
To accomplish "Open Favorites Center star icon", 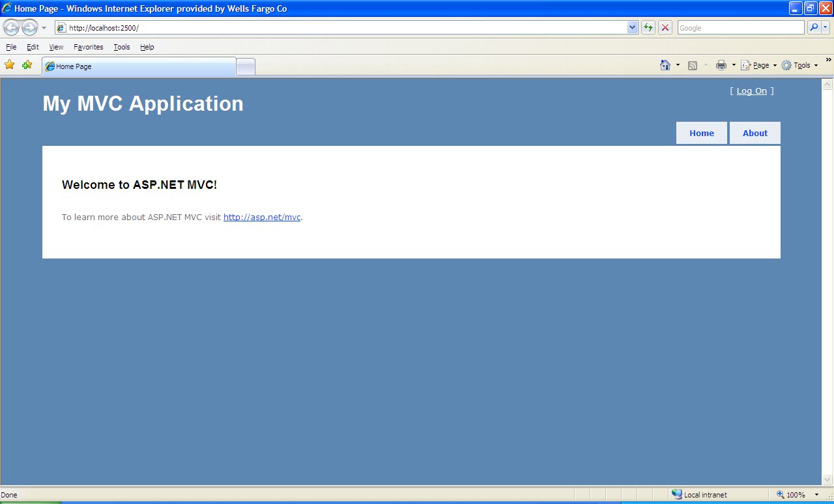I will 9,65.
